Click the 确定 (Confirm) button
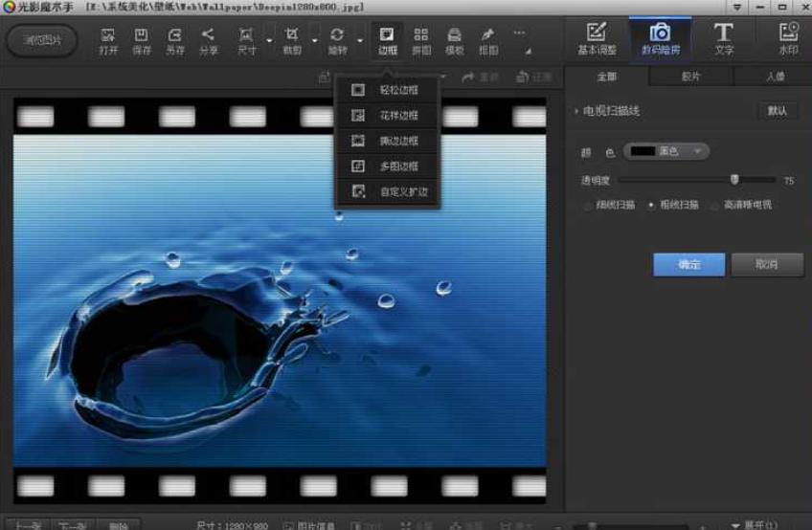 688,264
